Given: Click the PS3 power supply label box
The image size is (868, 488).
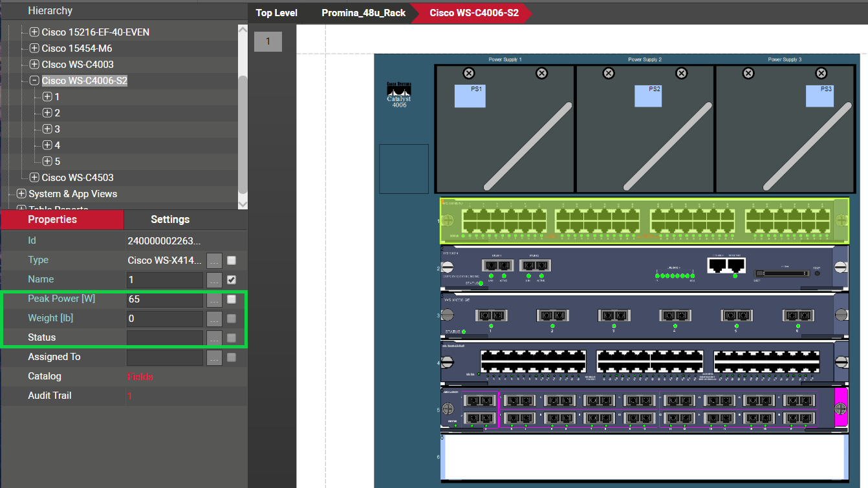Looking at the screenshot, I should (x=819, y=96).
